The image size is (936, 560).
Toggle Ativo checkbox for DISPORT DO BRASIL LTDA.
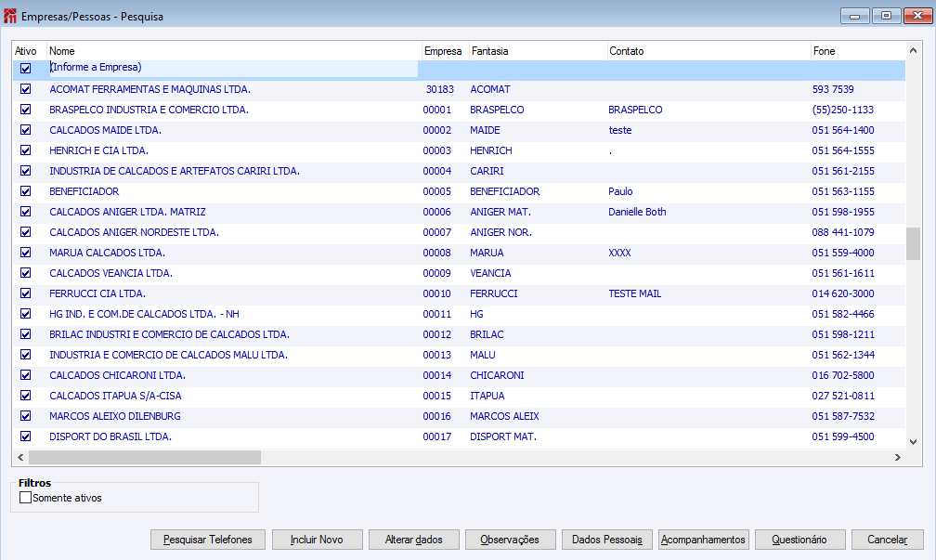(x=26, y=436)
